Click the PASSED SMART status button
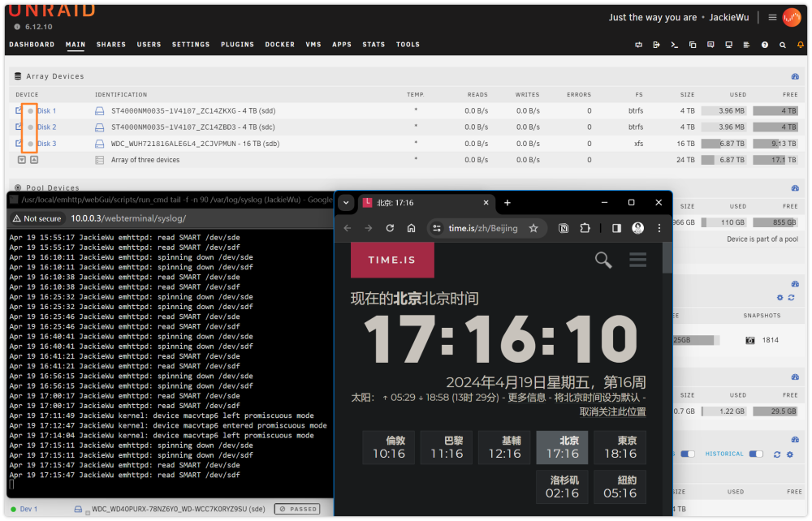 coord(296,509)
